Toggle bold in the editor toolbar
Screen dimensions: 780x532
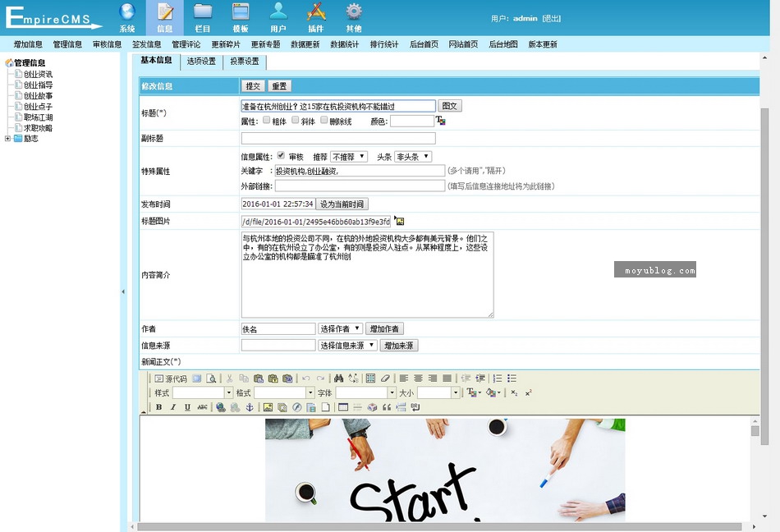coord(158,407)
